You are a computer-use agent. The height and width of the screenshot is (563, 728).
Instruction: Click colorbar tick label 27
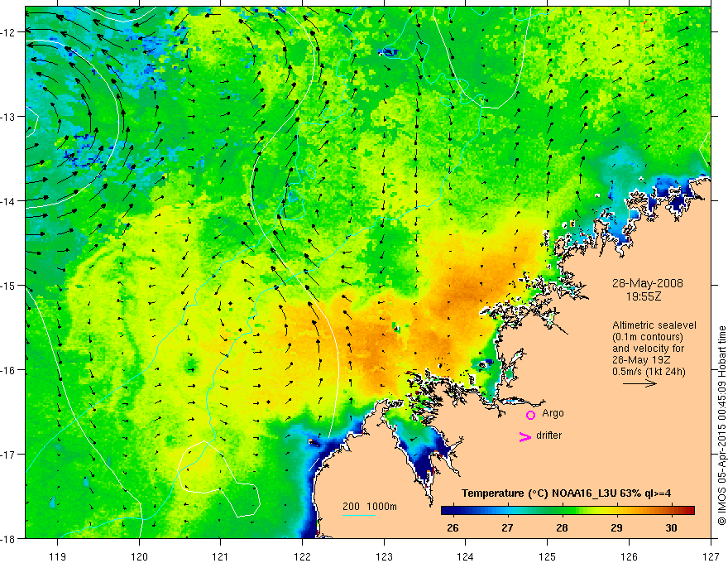click(x=507, y=527)
